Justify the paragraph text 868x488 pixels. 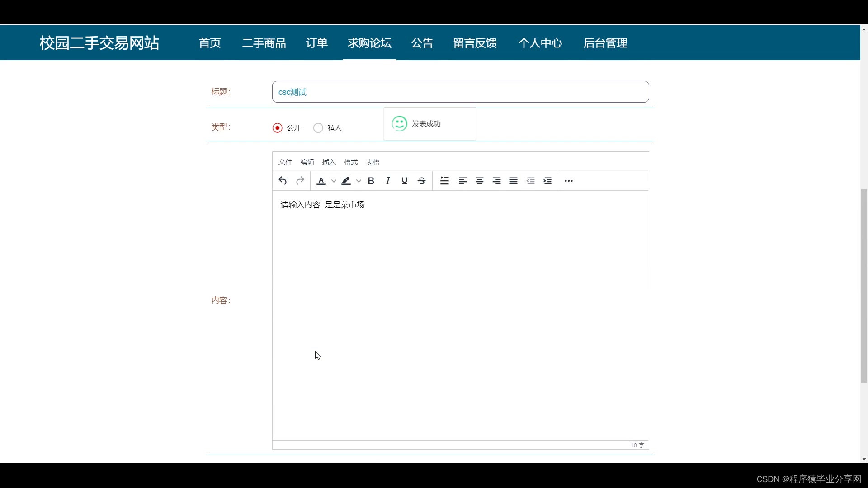[x=513, y=181]
